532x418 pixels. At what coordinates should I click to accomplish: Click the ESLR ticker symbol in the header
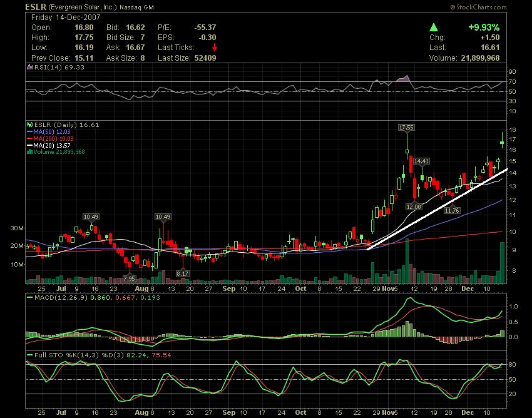coord(36,7)
